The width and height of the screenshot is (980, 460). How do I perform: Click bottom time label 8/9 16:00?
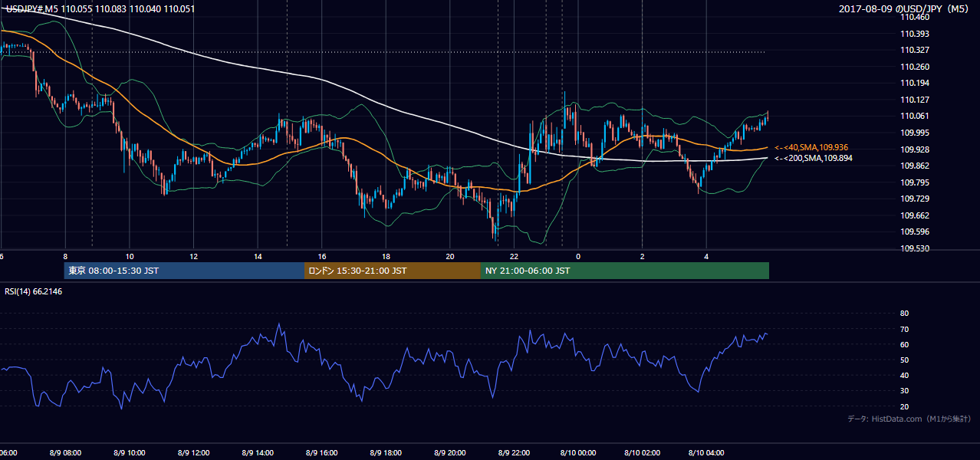[x=322, y=453]
